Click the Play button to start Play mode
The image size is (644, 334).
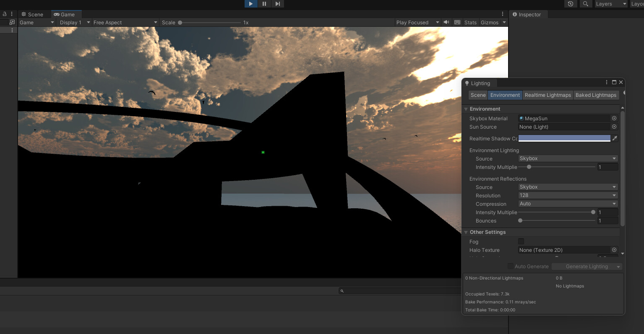(250, 4)
